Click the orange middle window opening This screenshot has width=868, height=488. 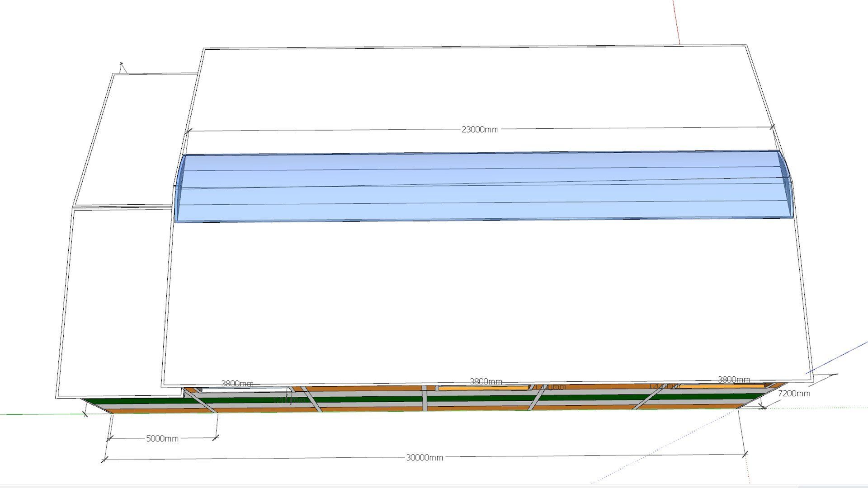click(x=483, y=388)
